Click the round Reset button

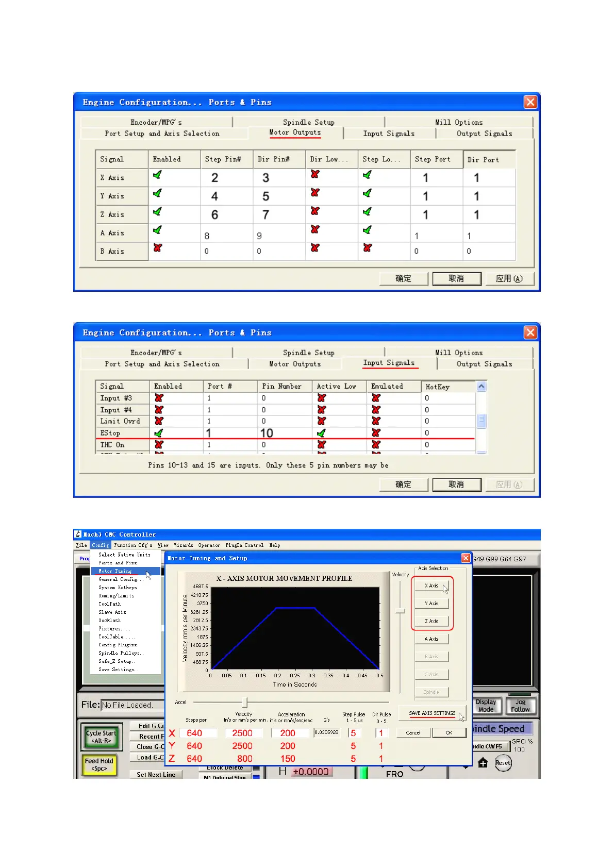(503, 763)
